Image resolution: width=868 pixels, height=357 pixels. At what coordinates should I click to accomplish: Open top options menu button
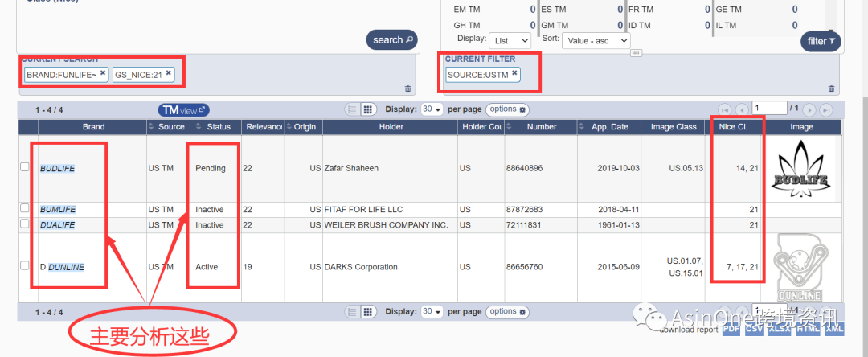[x=507, y=109]
